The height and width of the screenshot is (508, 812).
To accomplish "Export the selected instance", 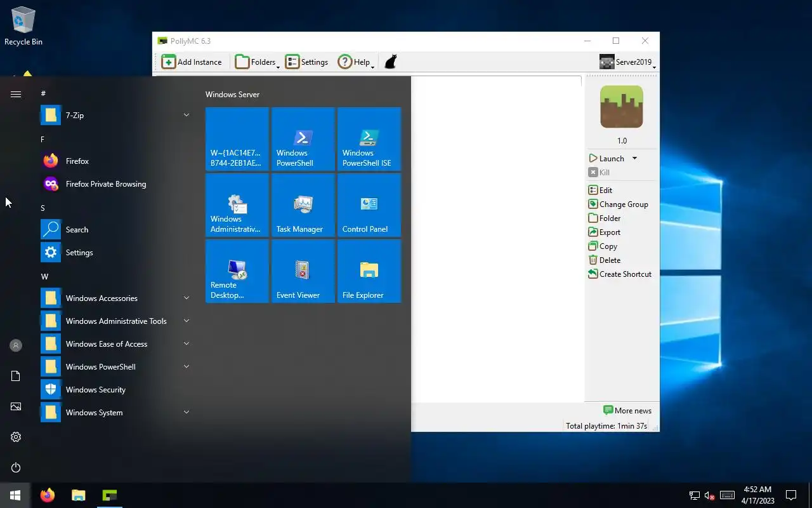I will tap(605, 232).
